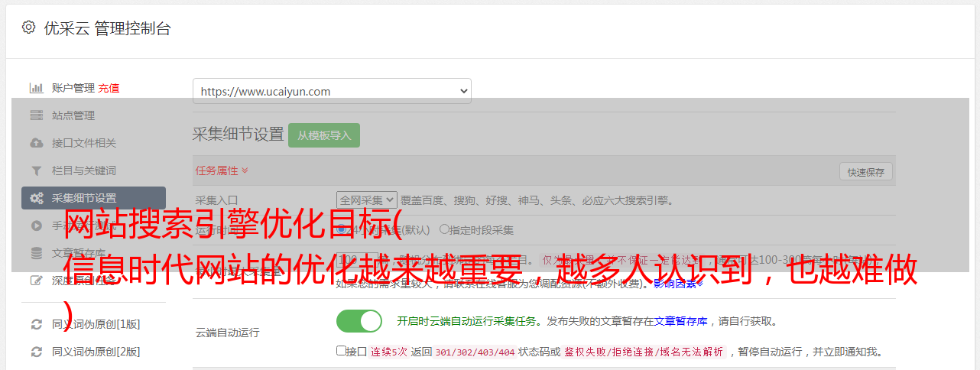980x370 pixels.
Task: Click the 云端自动运行 label
Action: click(x=227, y=333)
